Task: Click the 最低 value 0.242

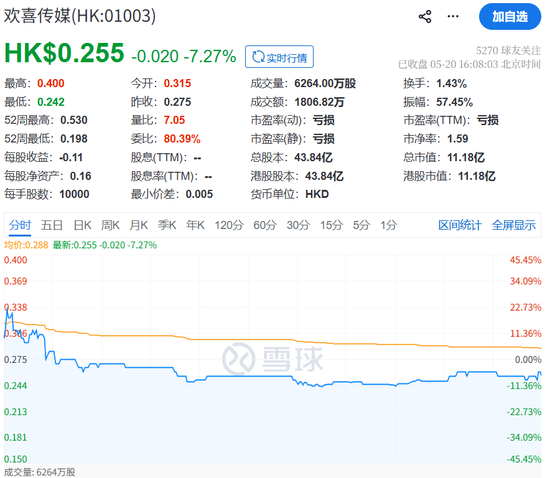Action: (x=51, y=102)
